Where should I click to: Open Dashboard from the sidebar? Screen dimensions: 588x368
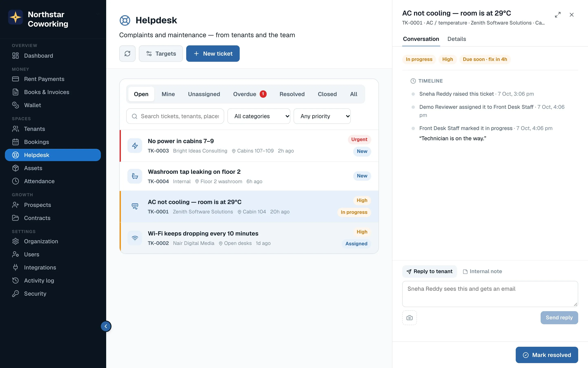tap(53, 55)
